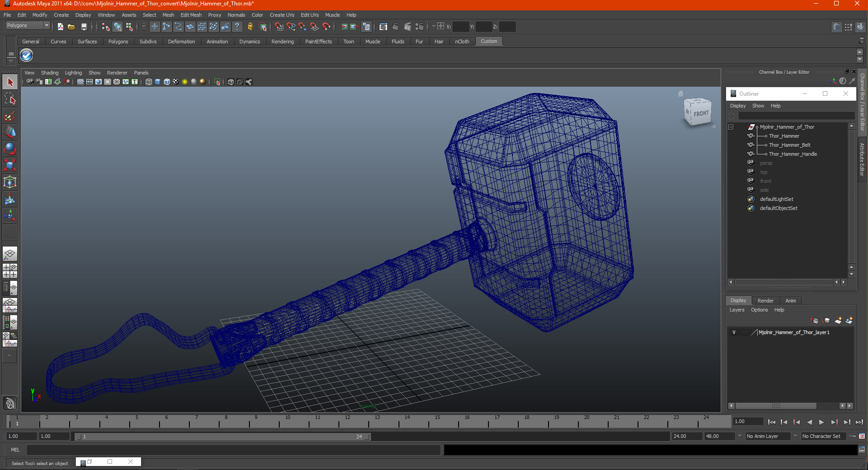
Task: Expand the toolbox more layouts arrow
Action: [10, 356]
